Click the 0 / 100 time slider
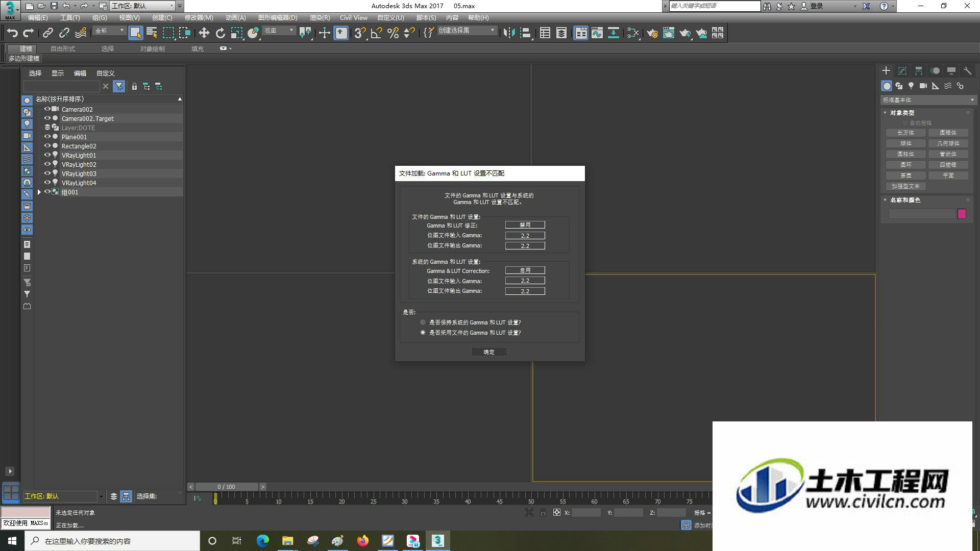 226,487
